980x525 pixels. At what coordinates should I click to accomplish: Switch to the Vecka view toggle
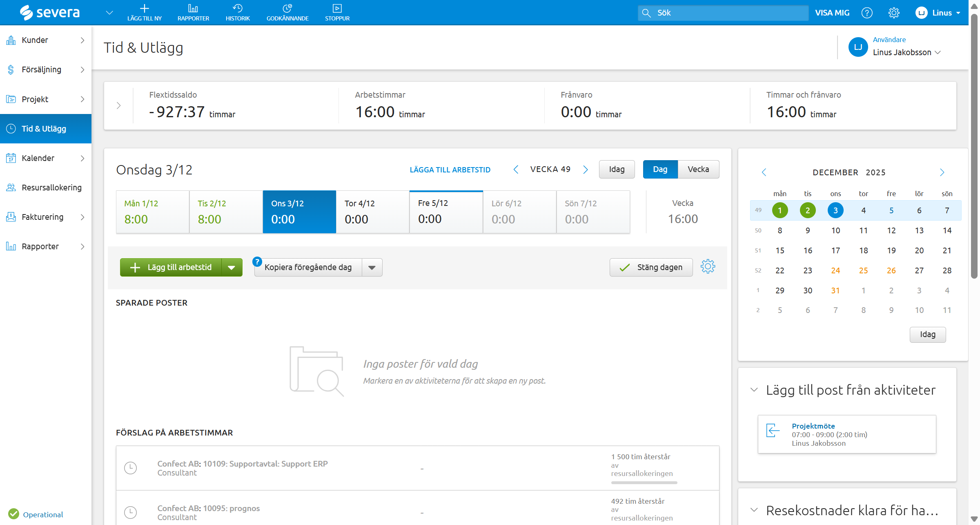pyautogui.click(x=698, y=169)
